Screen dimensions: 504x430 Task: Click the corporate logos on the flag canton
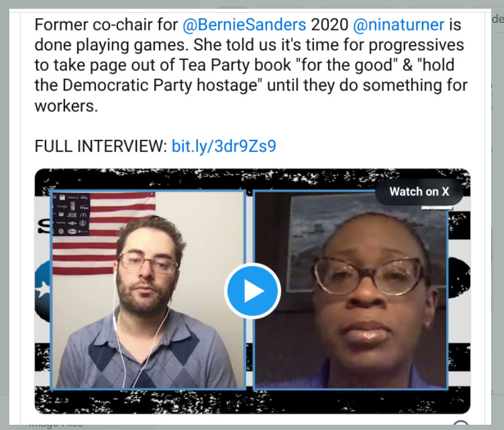pos(71,214)
